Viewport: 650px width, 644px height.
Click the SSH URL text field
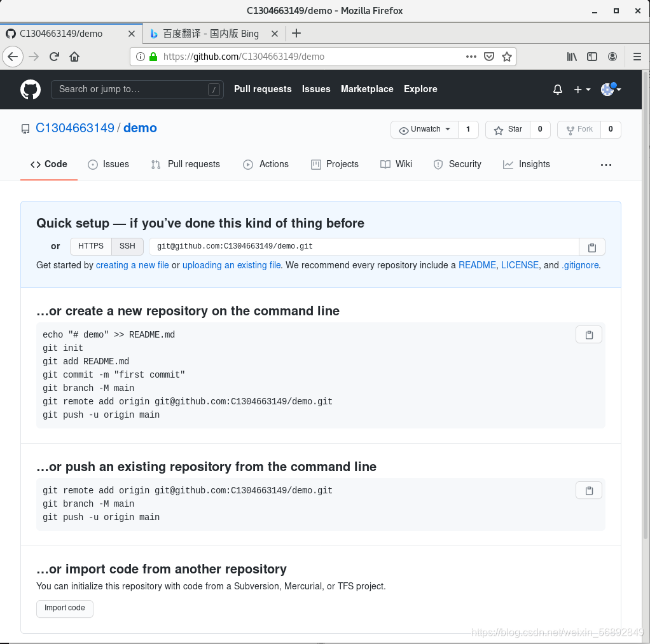coord(364,247)
